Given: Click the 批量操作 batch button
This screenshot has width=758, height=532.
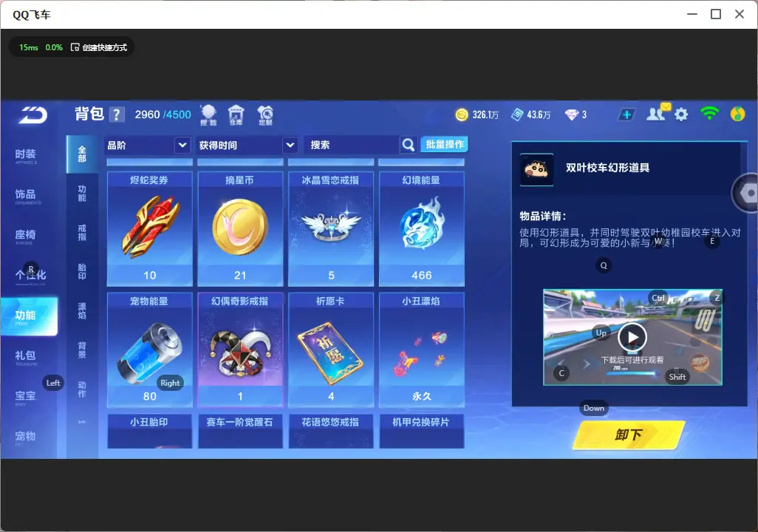Looking at the screenshot, I should point(444,144).
